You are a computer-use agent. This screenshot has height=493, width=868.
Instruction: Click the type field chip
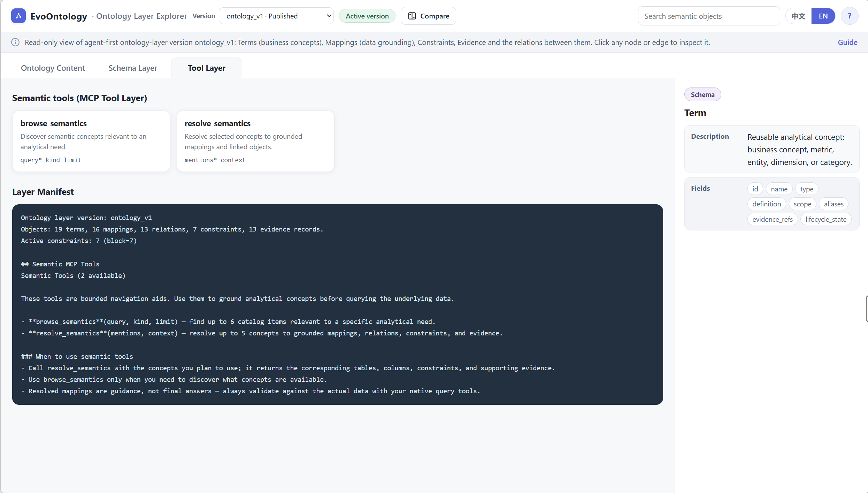coord(807,189)
